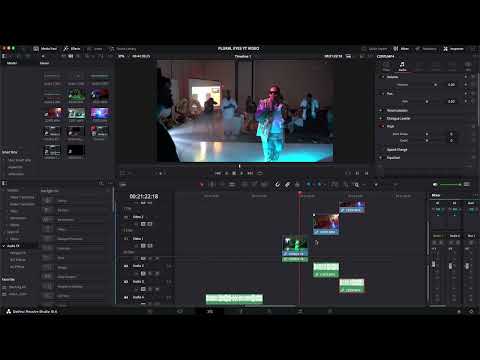Screen dimensions: 480x360
Task: Toggle the Pitch section red switch
Action: (382, 126)
